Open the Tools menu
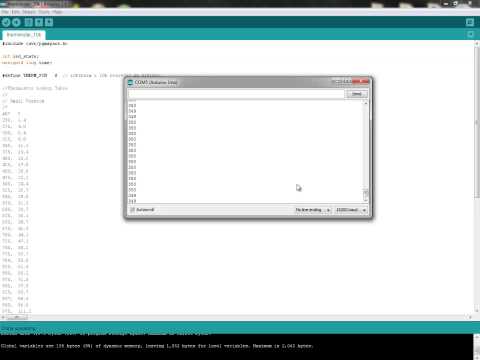 coord(45,12)
